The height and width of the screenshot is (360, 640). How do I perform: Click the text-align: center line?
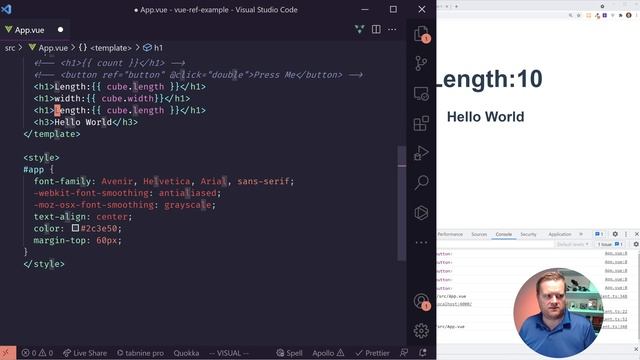(x=83, y=217)
